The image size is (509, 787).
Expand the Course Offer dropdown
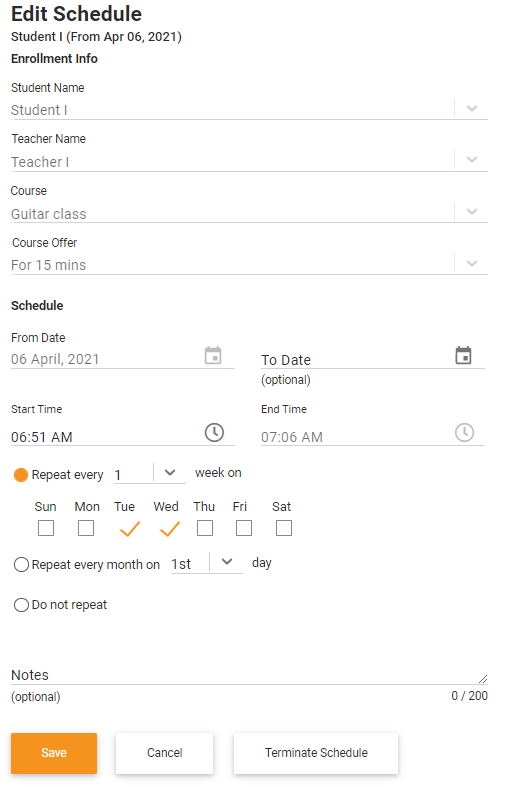coord(471,264)
